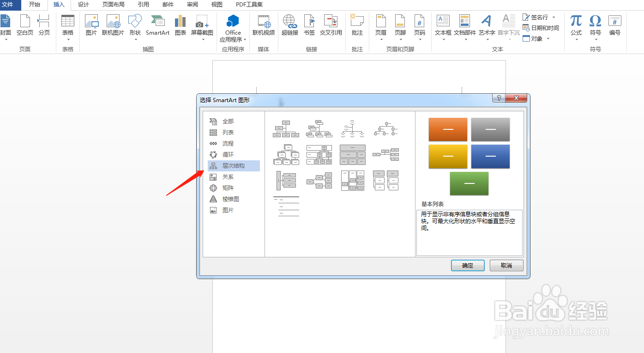Switch to the Home (开始) tab
Image resolution: width=644 pixels, height=353 pixels.
click(35, 5)
